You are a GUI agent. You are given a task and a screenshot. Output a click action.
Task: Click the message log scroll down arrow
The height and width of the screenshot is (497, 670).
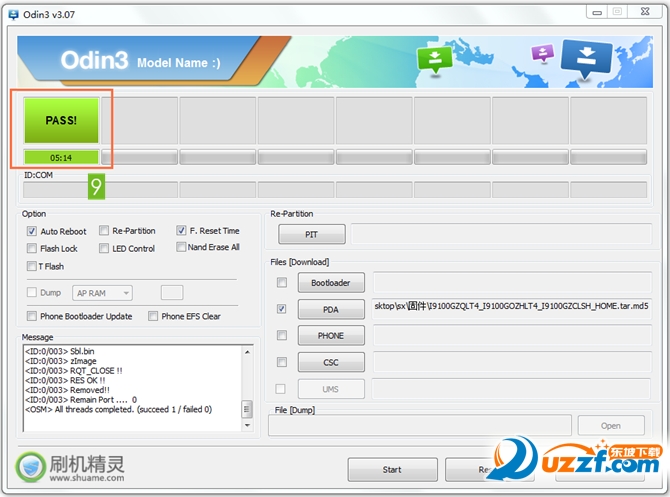point(247,425)
